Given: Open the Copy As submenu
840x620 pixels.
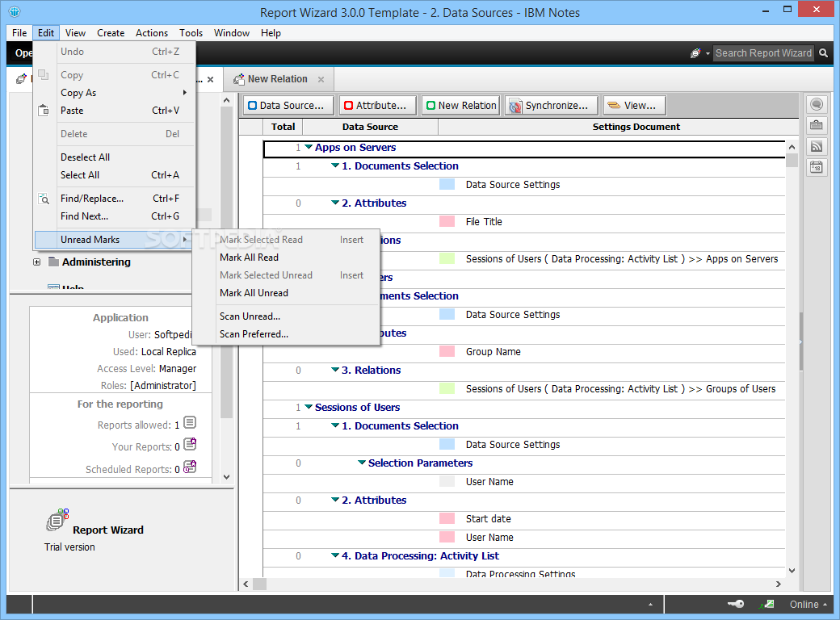Looking at the screenshot, I should click(115, 93).
